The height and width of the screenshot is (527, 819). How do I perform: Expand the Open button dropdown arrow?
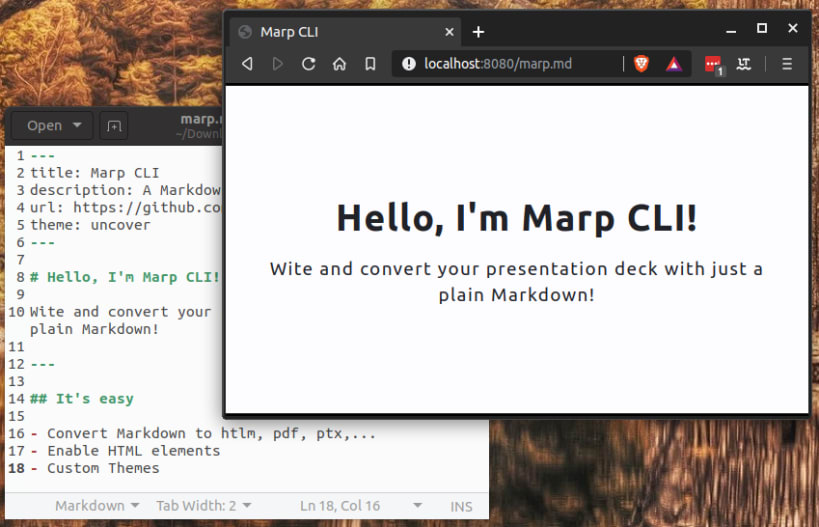(77, 125)
